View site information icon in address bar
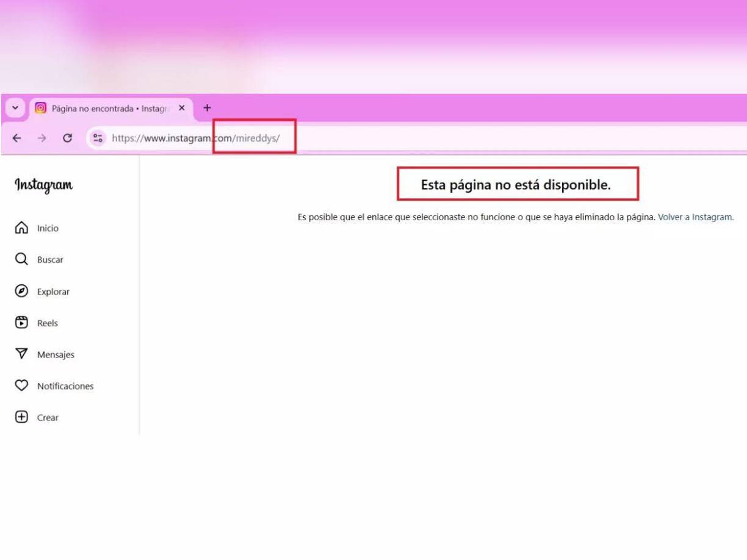Viewport: 747px width, 560px height. tap(98, 138)
